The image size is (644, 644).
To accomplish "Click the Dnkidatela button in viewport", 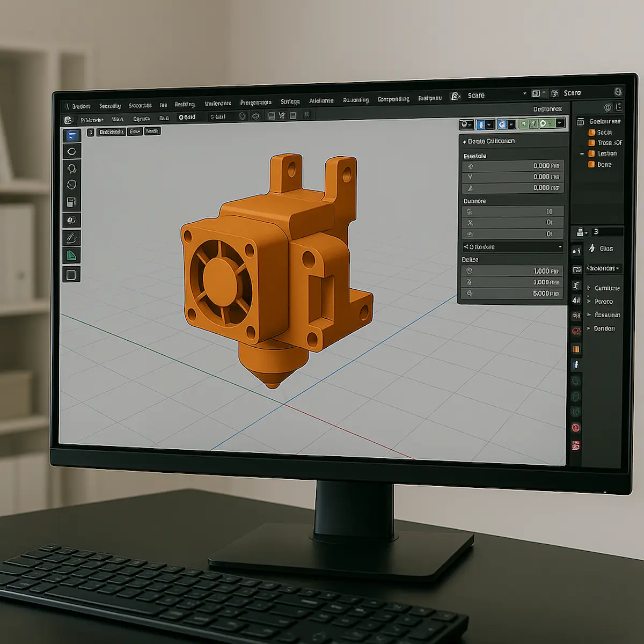I will 111,131.
